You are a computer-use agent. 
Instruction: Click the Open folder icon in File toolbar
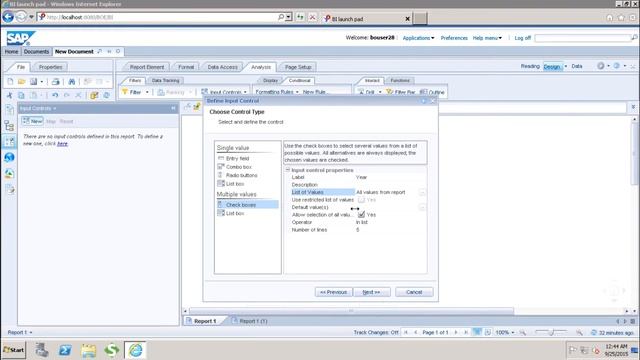[22, 82]
